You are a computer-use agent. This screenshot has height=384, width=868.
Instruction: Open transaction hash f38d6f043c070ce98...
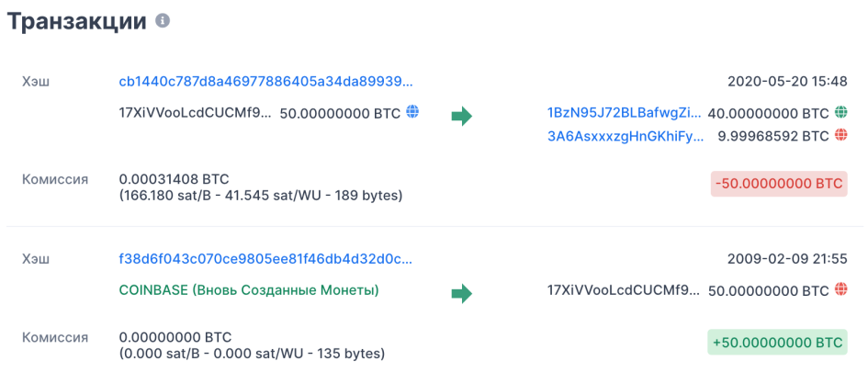(x=265, y=258)
